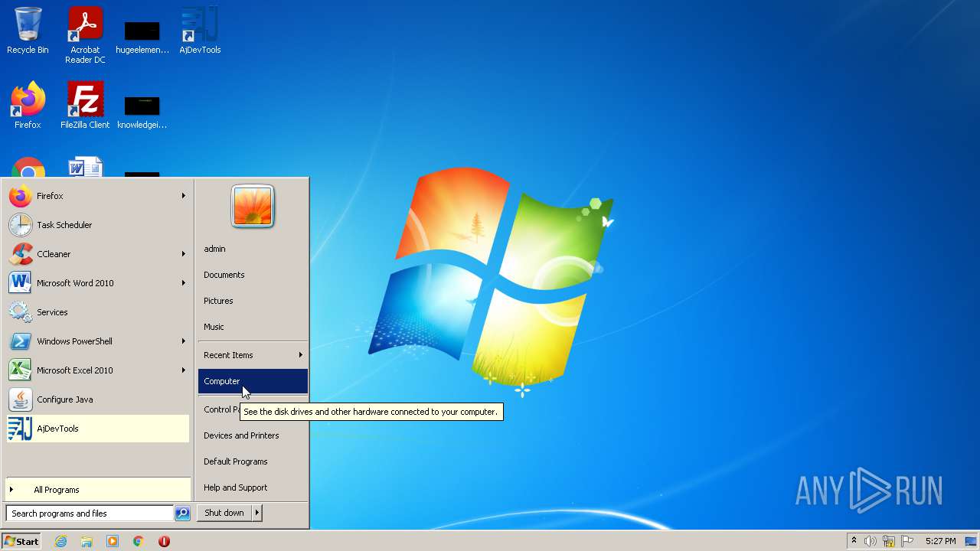The image size is (980, 551).
Task: Click Microsoft Excel 2010 icon in Start menu
Action: pyautogui.click(x=21, y=370)
